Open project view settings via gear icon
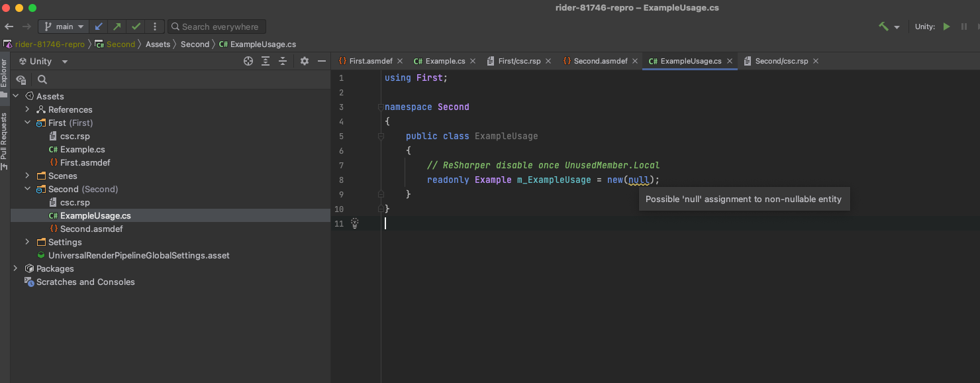The height and width of the screenshot is (383, 980). 304,60
